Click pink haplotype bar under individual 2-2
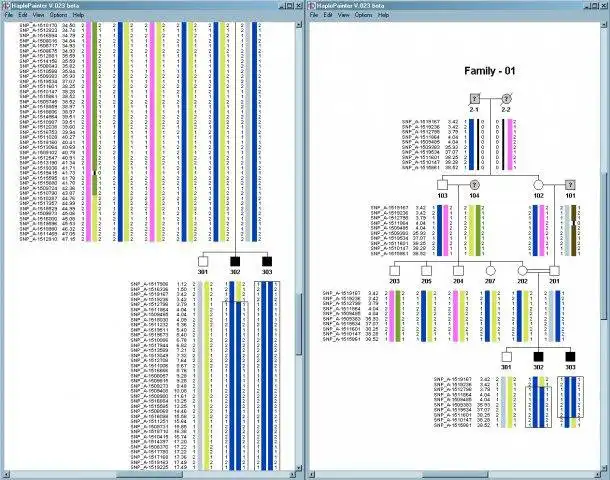Image resolution: width=610 pixels, height=480 pixels. 510,144
